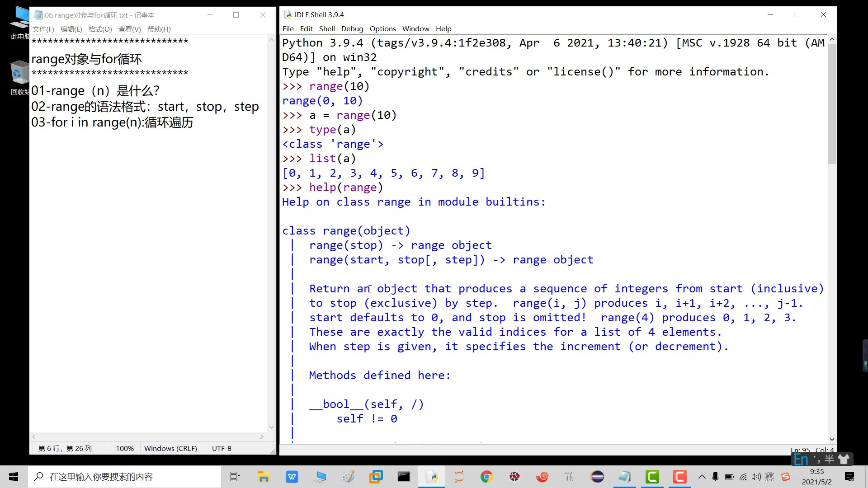Open the Edit menu in IDLE Shell
Screen dimensions: 868x488
(306, 28)
